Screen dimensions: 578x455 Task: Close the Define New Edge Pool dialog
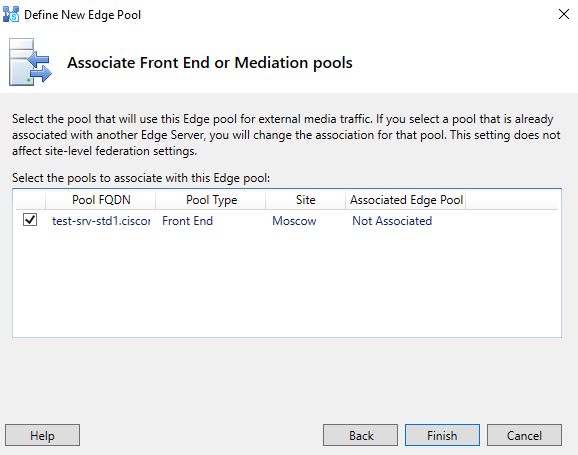(564, 14)
